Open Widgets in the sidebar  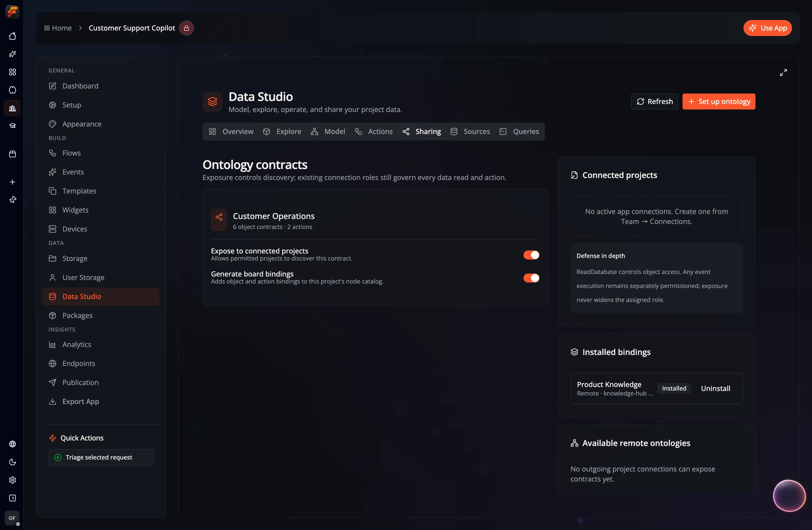(101, 210)
